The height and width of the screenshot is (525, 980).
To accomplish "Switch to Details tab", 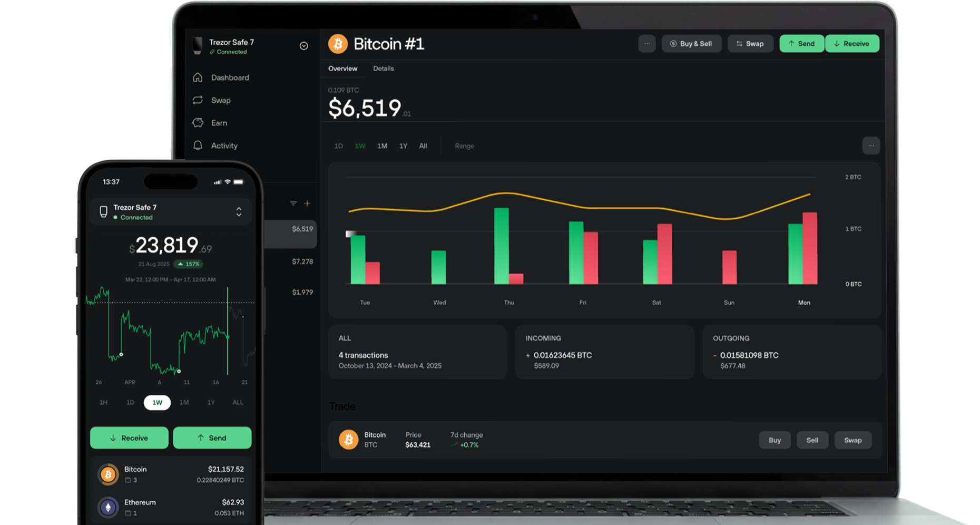I will coord(384,69).
